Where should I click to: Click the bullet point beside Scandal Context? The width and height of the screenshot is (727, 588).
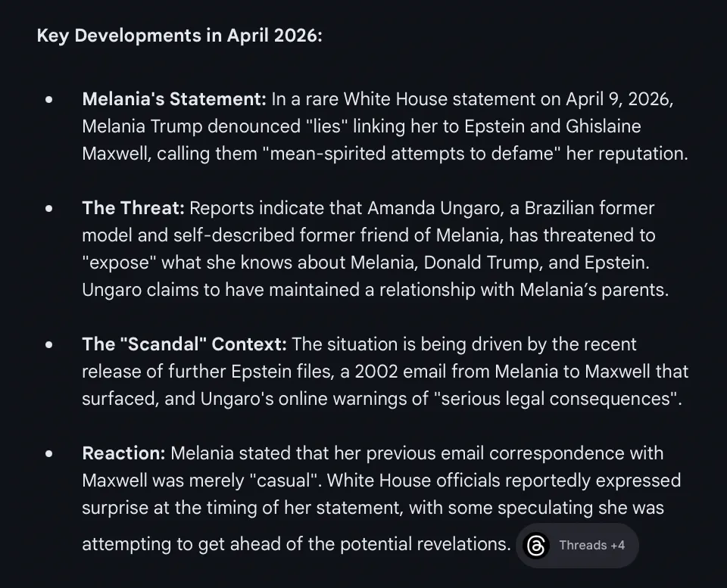coord(49,344)
